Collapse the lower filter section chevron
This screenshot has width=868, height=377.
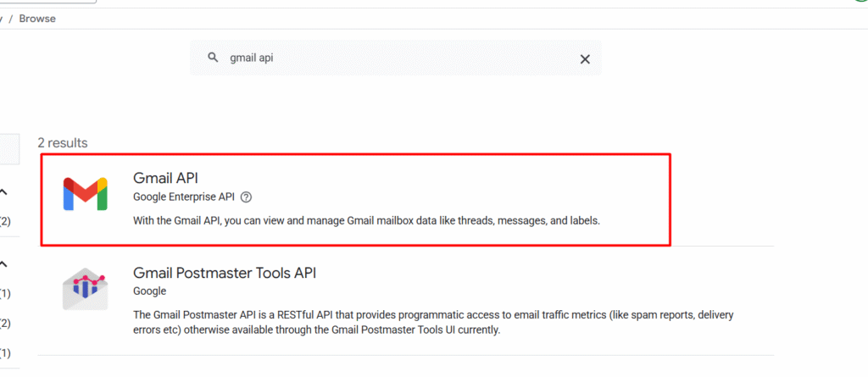[x=3, y=263]
